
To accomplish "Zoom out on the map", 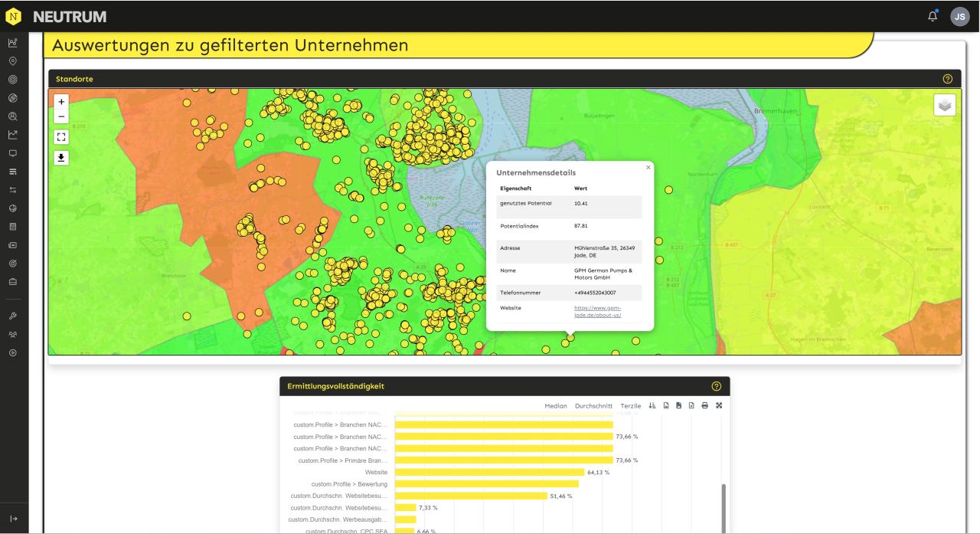I will (x=61, y=116).
